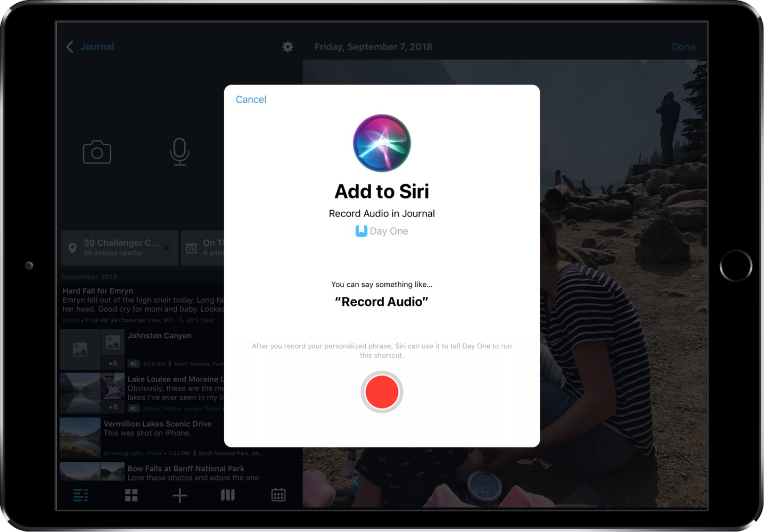Tap the Day One app icon
Screen dimensions: 764x532
[x=362, y=231]
